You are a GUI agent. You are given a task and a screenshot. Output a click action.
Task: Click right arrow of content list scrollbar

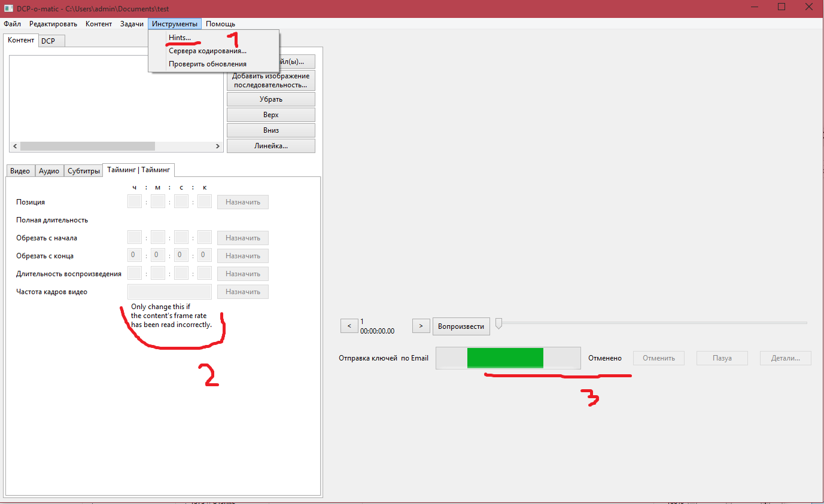(x=218, y=146)
